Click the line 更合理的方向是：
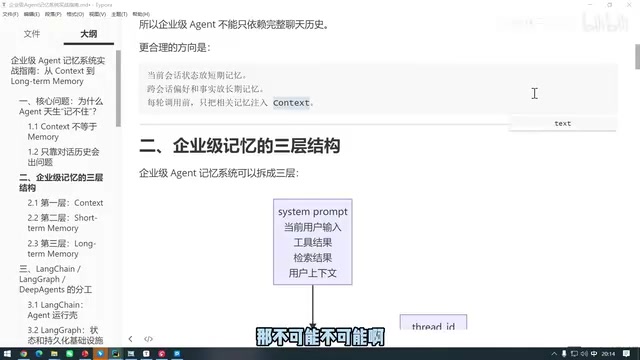 pyautogui.click(x=175, y=47)
